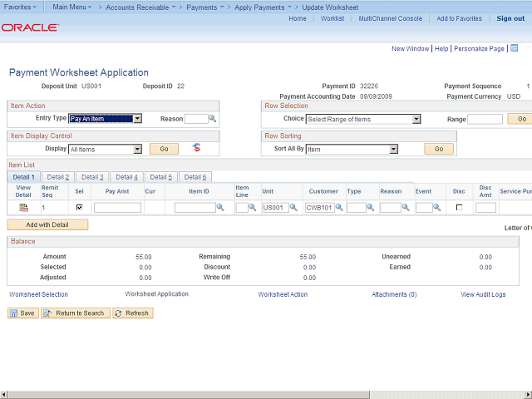
Task: Click the Pay Amt input field
Action: pos(117,208)
